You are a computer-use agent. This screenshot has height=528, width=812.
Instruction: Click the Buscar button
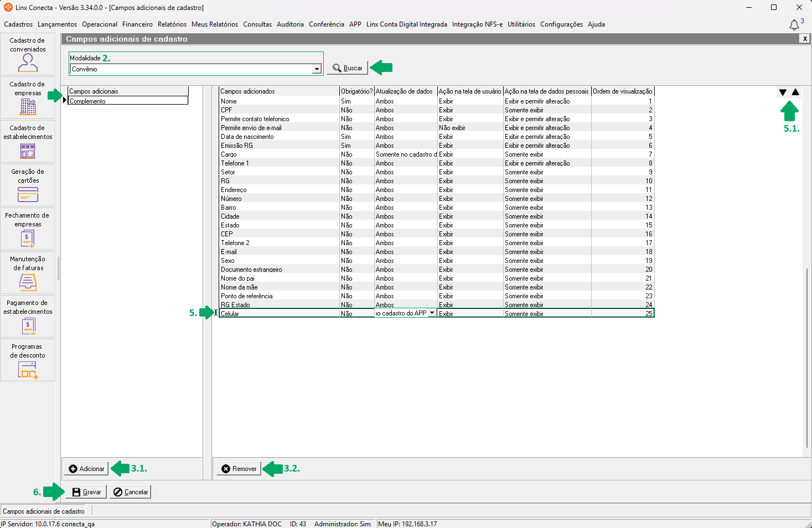tap(347, 68)
